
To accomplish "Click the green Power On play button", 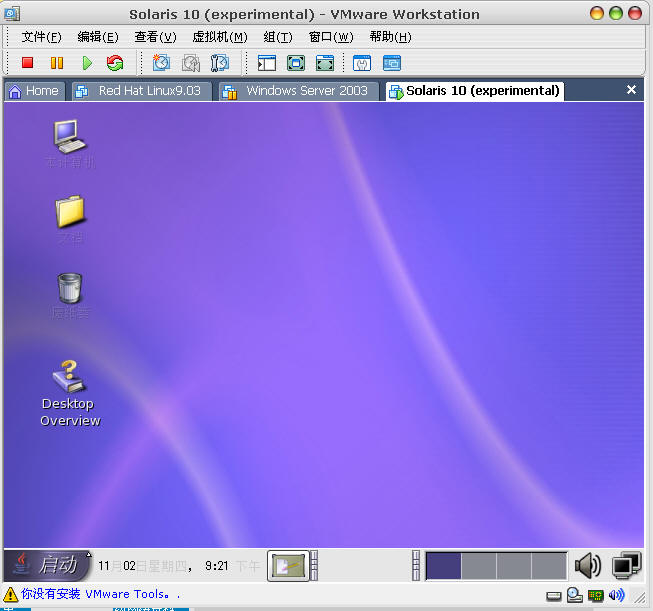I will (87, 63).
